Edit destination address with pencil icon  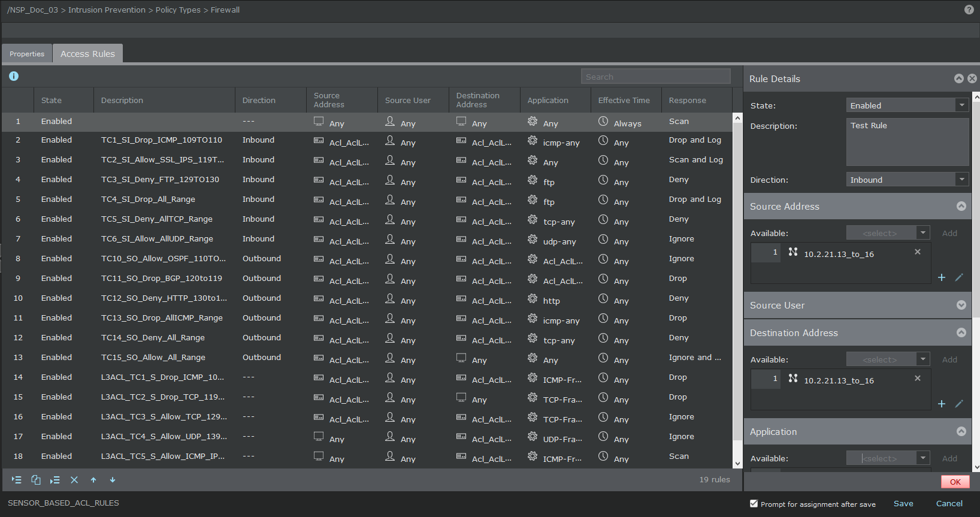[x=959, y=404]
